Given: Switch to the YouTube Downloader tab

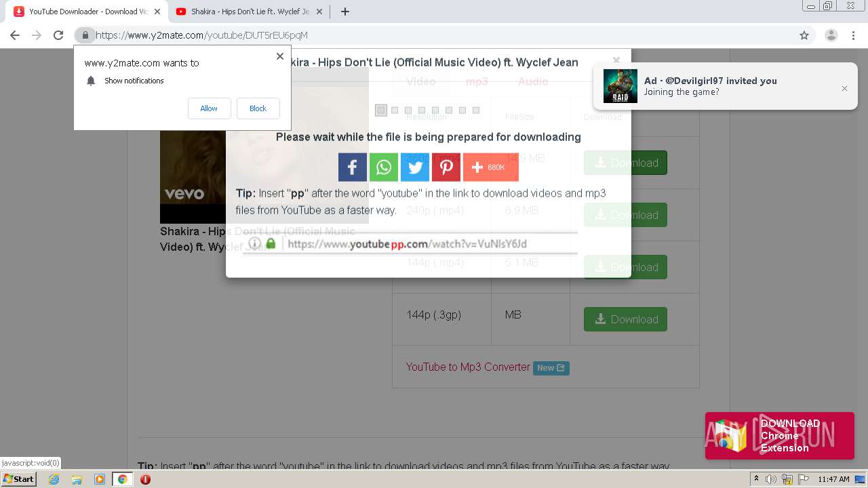Looking at the screenshot, I should tap(88, 12).
